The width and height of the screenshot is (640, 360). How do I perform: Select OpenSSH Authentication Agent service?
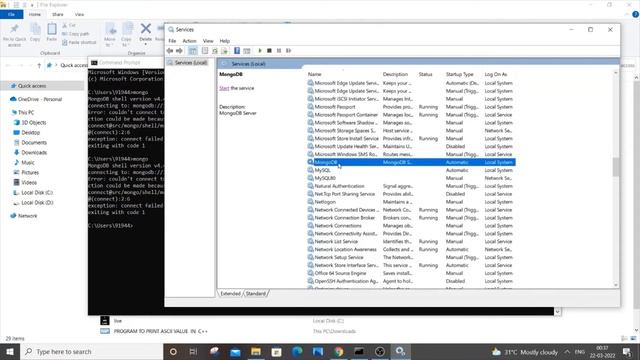pyautogui.click(x=411, y=281)
